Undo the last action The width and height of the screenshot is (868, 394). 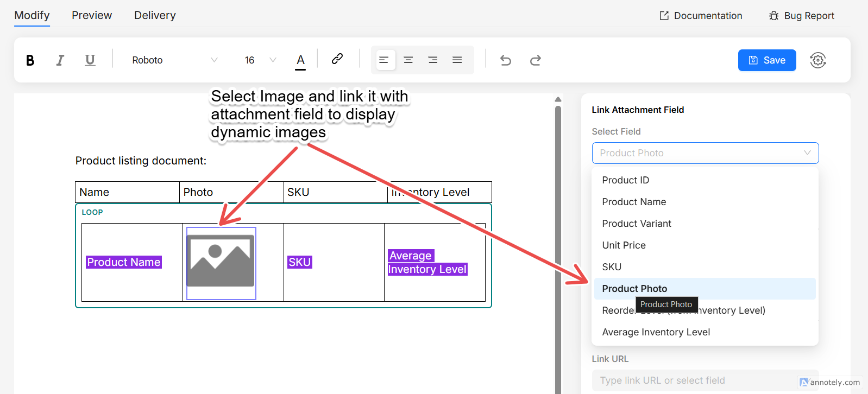[x=506, y=60]
